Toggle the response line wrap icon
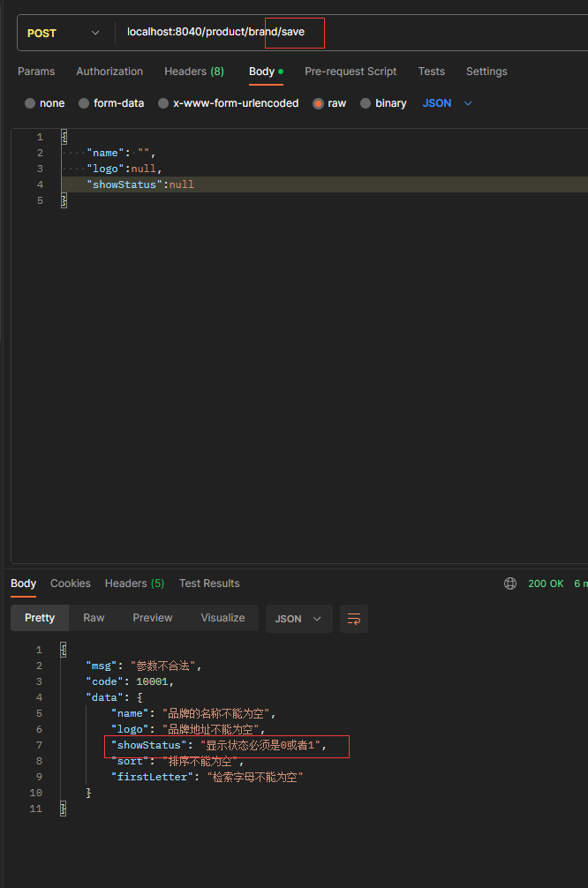588x888 pixels. (353, 619)
